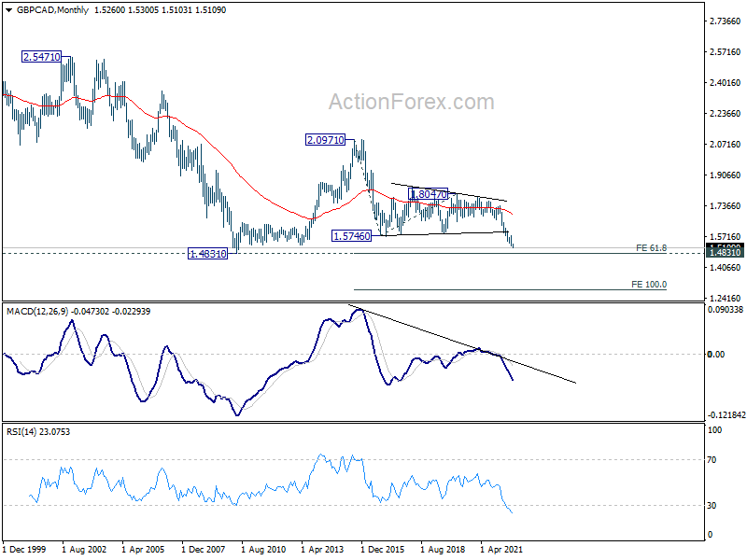Click the RSI(14) 23.0753 indicator title
747x560 pixels.
[x=38, y=432]
